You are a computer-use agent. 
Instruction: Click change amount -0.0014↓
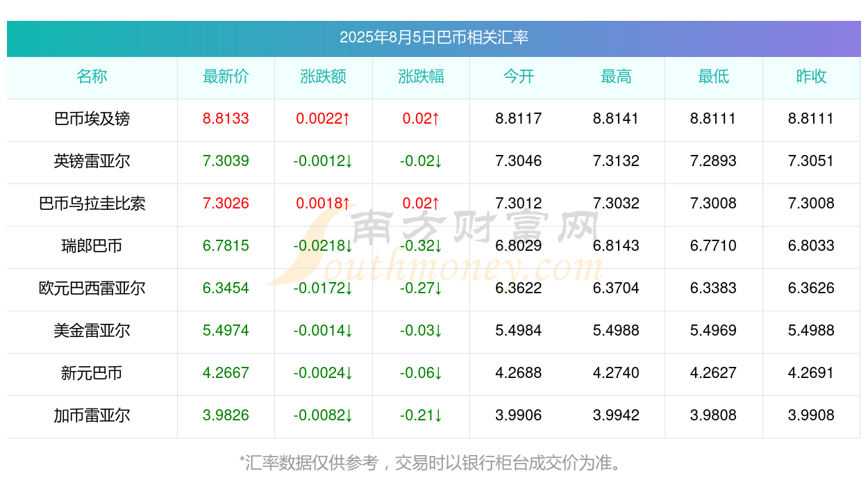tap(324, 331)
